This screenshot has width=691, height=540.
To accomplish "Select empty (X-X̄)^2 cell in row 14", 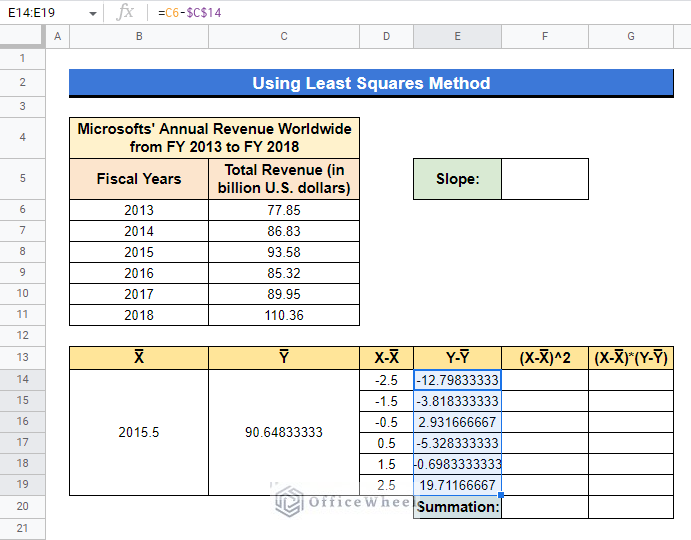I will [545, 380].
